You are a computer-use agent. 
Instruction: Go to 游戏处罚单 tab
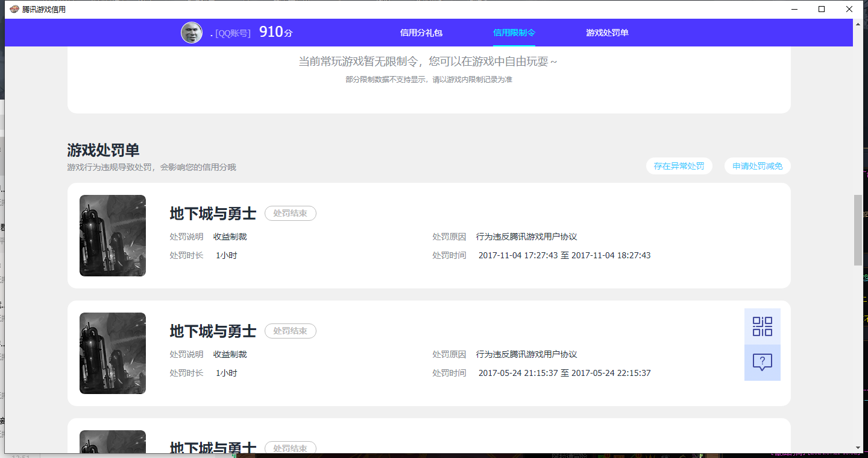[608, 33]
